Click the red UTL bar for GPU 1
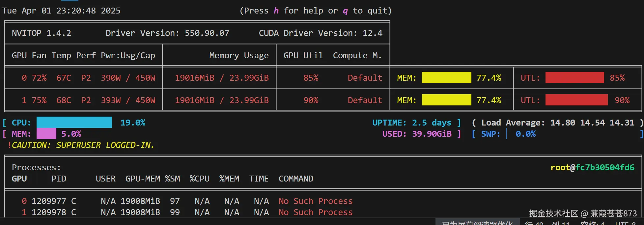Screen dimensions: 644x225 tap(576, 100)
